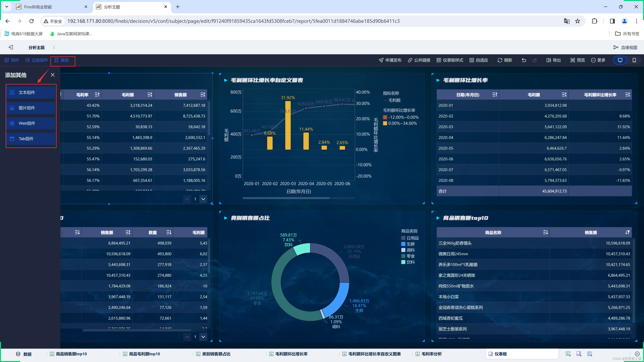Click horizontal scrollbar under growth chart

pyautogui.click(x=286, y=198)
